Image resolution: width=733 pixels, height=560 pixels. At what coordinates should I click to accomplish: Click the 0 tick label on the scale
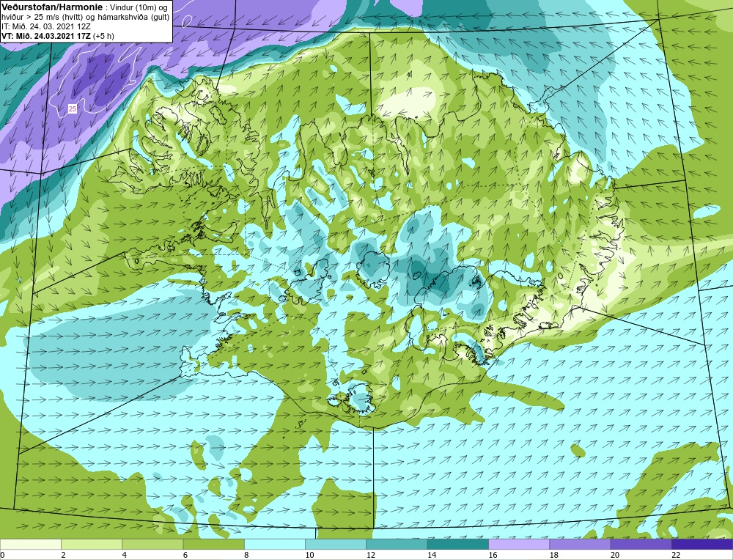2,556
